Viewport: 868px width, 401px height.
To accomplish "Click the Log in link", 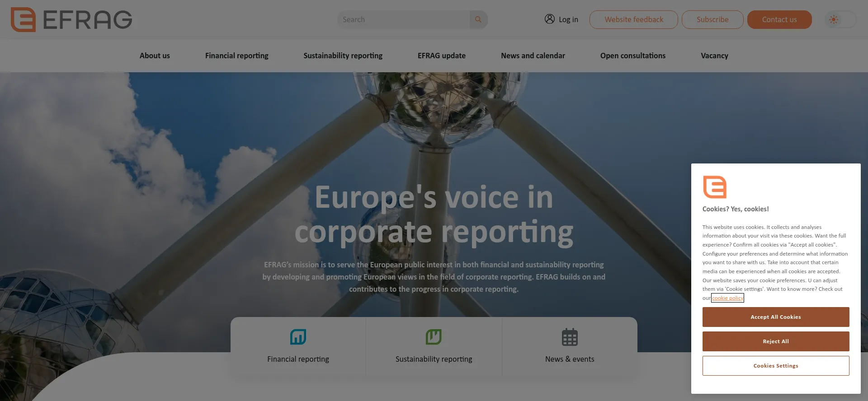I will [x=568, y=19].
